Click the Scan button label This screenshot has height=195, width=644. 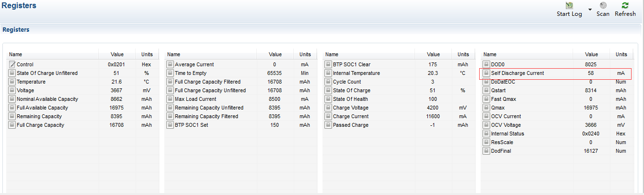point(603,14)
